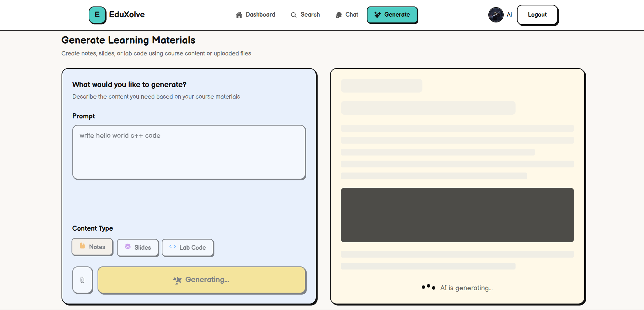Click the paperclip attach file button
The width and height of the screenshot is (644, 310).
click(83, 280)
